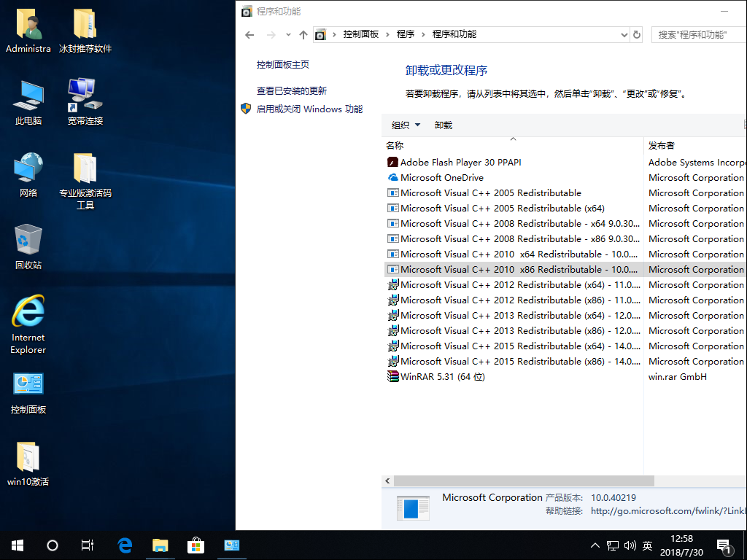Open 启用或关闭 Windows 功能 link

tap(309, 109)
